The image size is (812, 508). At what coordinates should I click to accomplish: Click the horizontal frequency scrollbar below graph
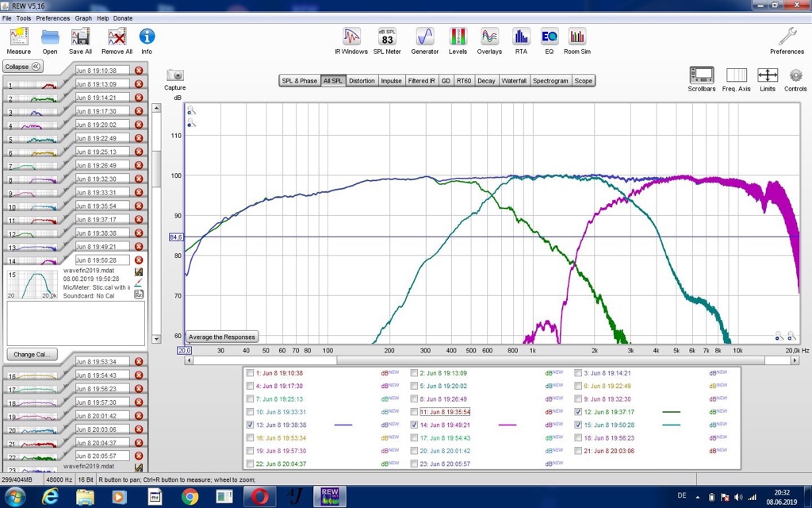tap(492, 360)
